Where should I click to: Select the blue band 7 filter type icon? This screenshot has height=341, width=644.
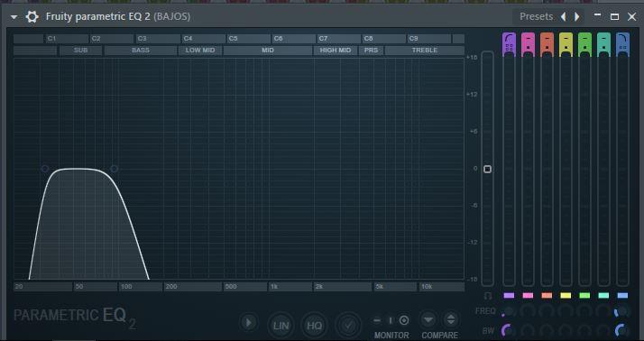(x=622, y=43)
